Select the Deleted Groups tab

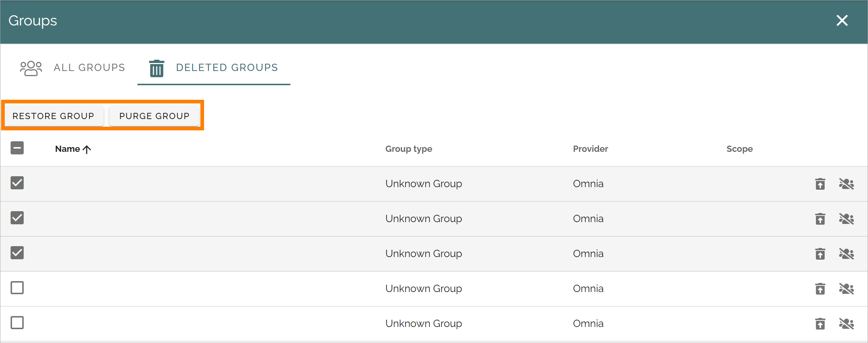pyautogui.click(x=214, y=68)
